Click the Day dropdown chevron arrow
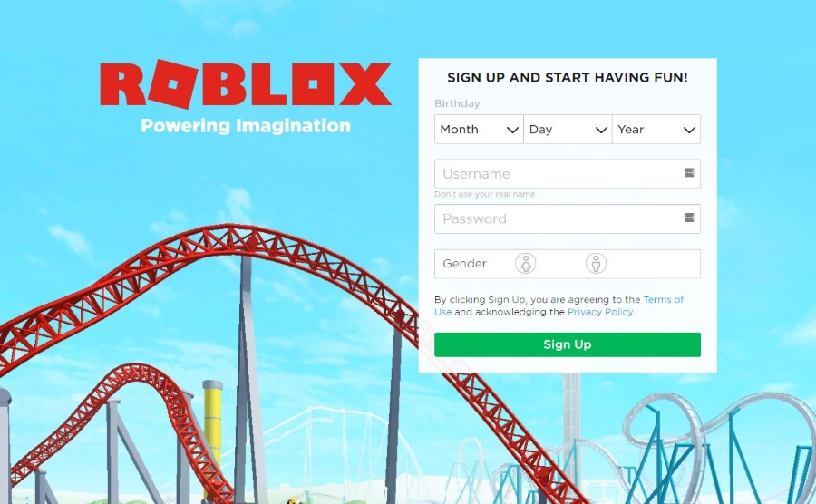The image size is (816, 504). coord(601,130)
